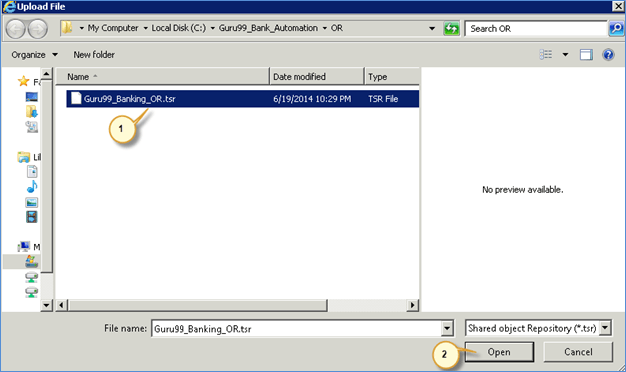The image size is (626, 372).
Task: Open Favorites star in the navigation pane
Action: coord(24,81)
